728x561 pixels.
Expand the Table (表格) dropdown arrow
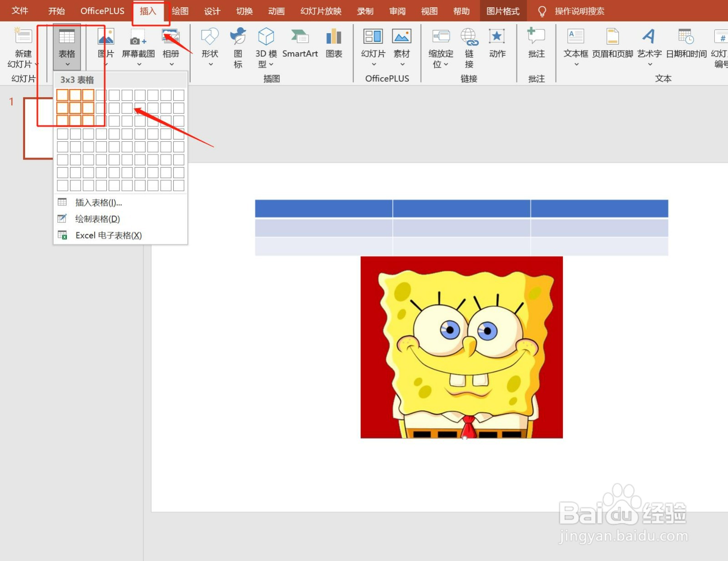point(67,65)
